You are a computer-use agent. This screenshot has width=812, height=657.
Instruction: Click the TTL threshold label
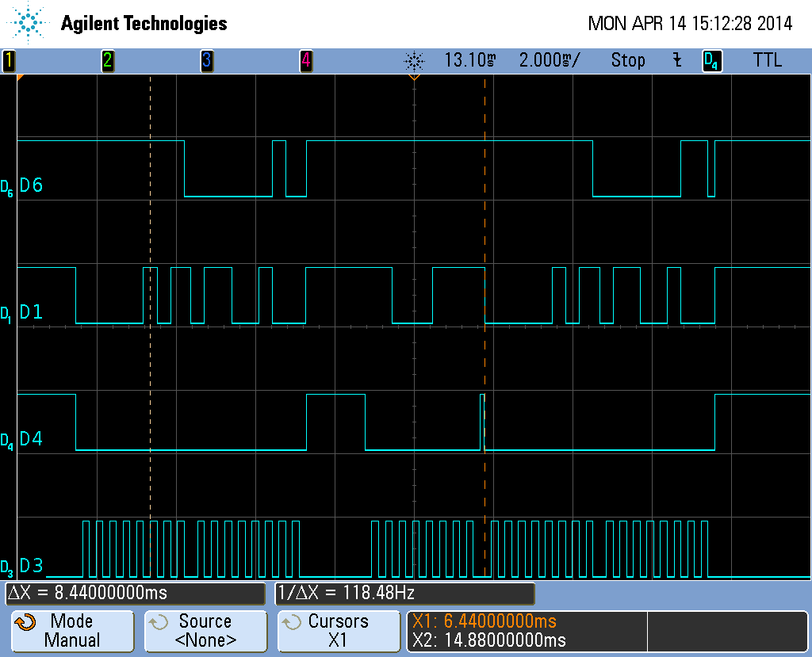coord(767,60)
